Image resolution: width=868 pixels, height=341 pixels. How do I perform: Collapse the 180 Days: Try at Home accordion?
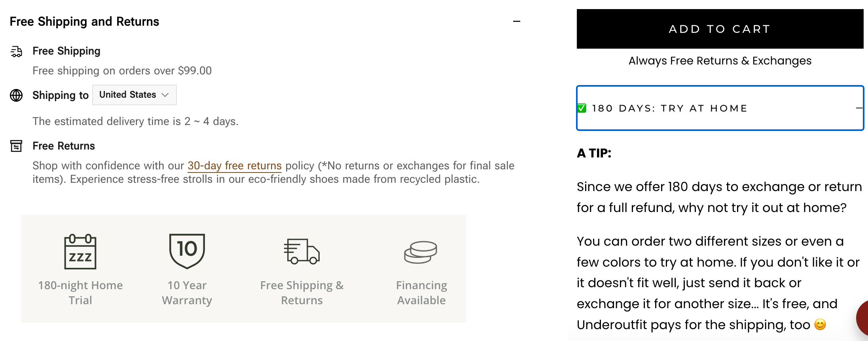(859, 108)
